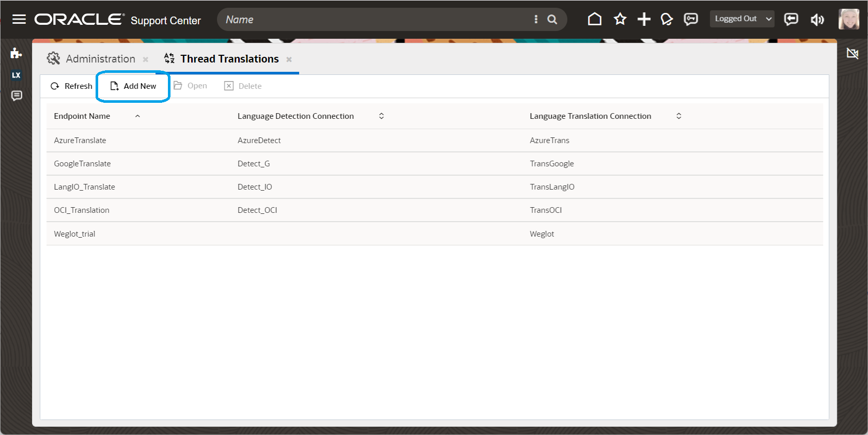Open the hamburger navigation menu
This screenshot has height=435, width=868.
tap(19, 20)
